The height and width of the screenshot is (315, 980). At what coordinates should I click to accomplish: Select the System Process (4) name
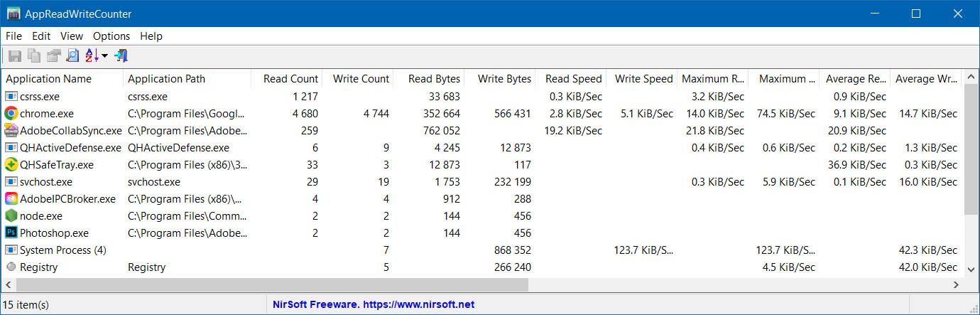(63, 250)
